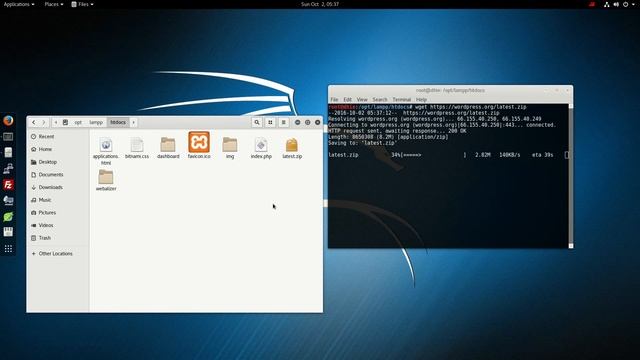Click the opt path segment
The image size is (640, 360).
point(78,122)
